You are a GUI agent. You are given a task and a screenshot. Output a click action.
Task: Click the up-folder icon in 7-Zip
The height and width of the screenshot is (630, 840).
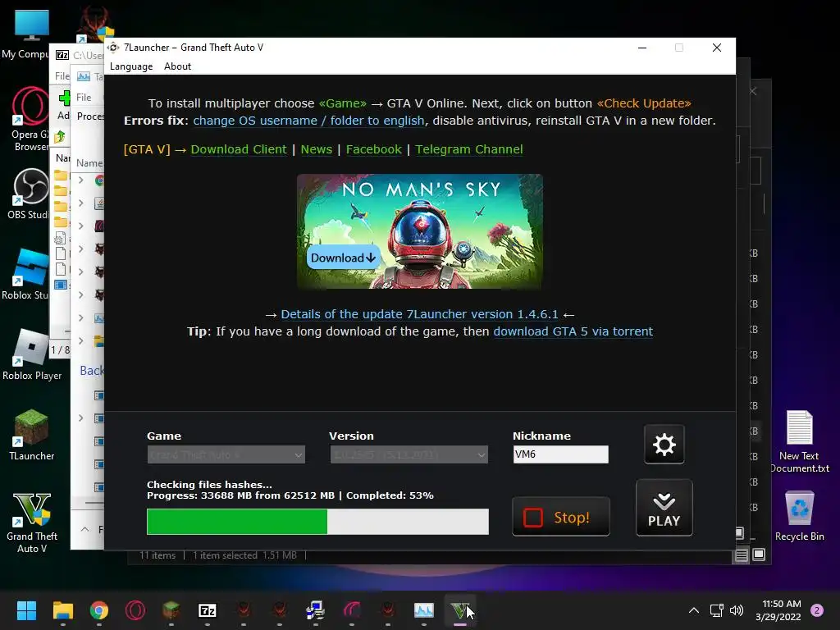pos(59,137)
